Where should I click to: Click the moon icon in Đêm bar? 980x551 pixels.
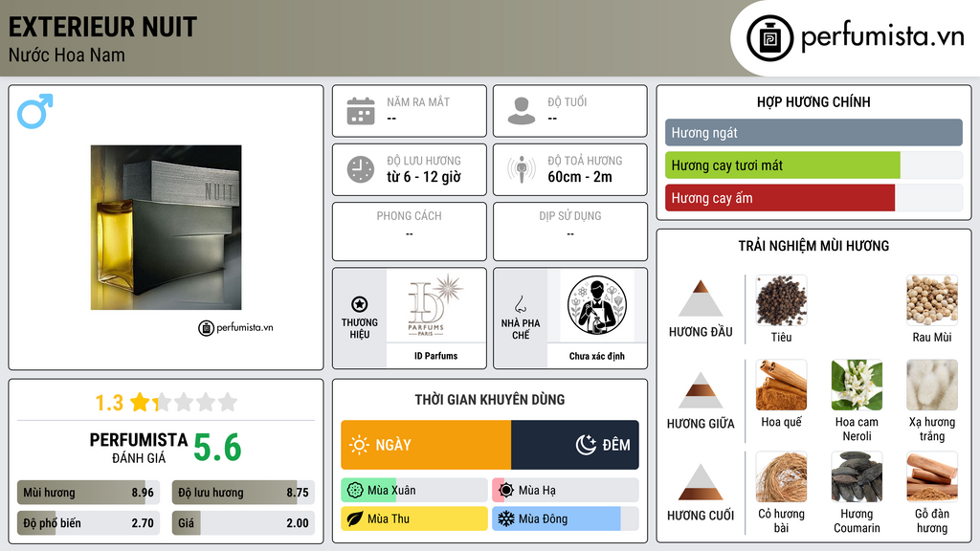click(x=586, y=445)
